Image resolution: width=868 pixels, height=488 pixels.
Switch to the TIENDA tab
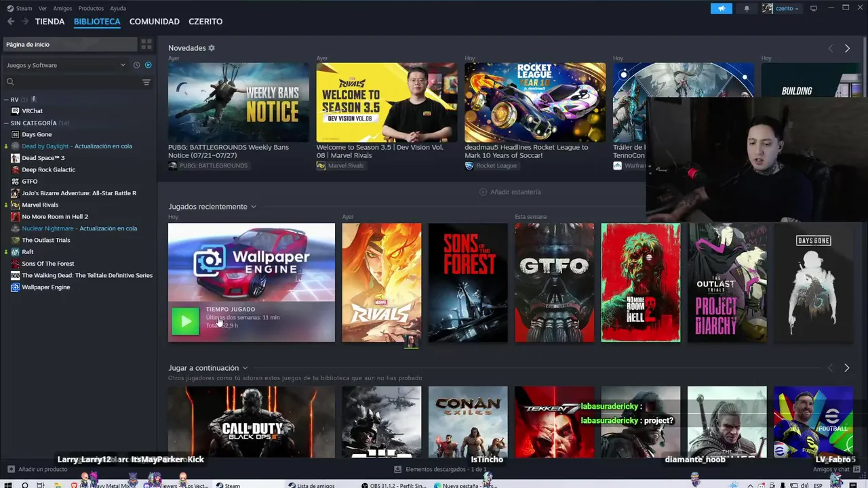tap(50, 22)
